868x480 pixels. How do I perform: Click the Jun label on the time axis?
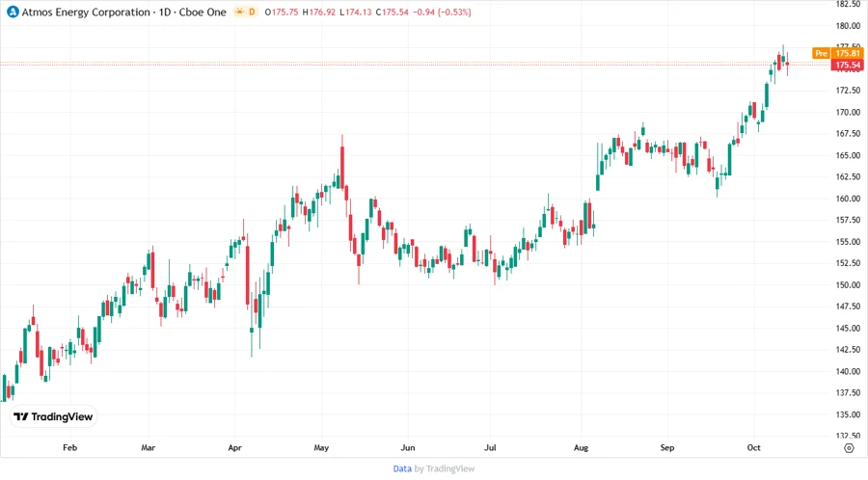(407, 447)
